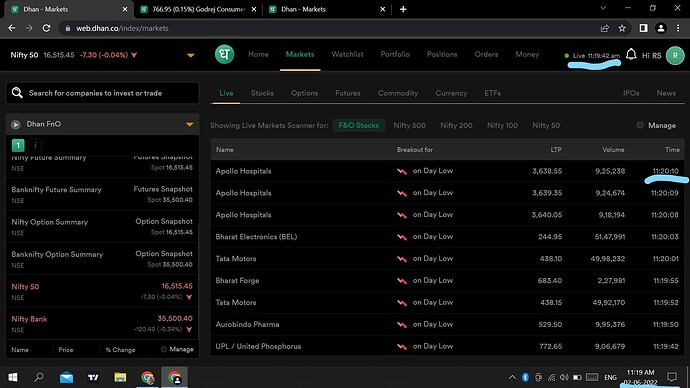
Task: Open the Nifty Option Summary row
Action: [x=102, y=227]
